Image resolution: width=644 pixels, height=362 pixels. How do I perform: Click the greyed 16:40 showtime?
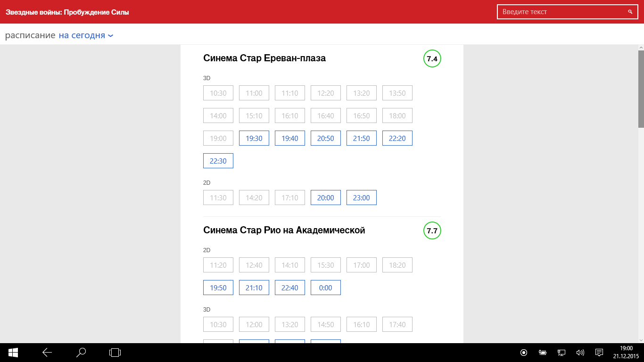pos(326,115)
